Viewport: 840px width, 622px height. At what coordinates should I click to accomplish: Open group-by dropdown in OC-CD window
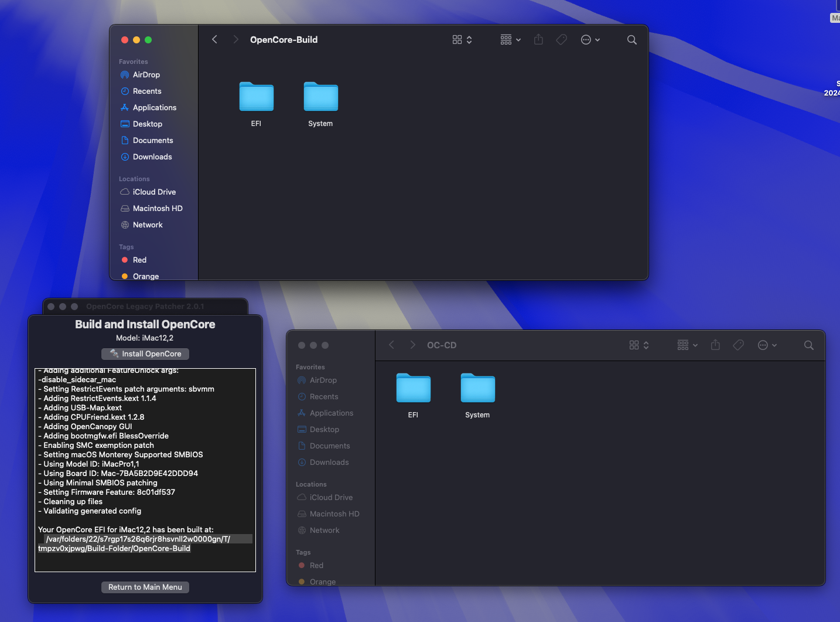(687, 345)
